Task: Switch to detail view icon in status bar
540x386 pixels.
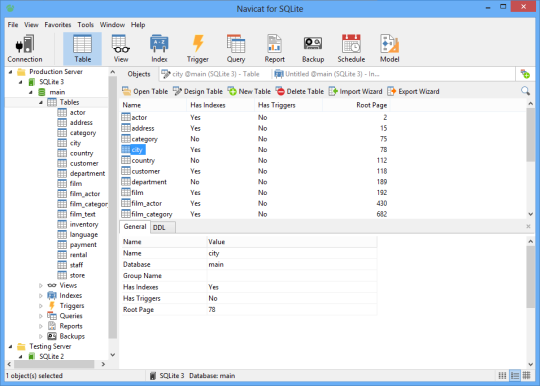Action: click(515, 375)
